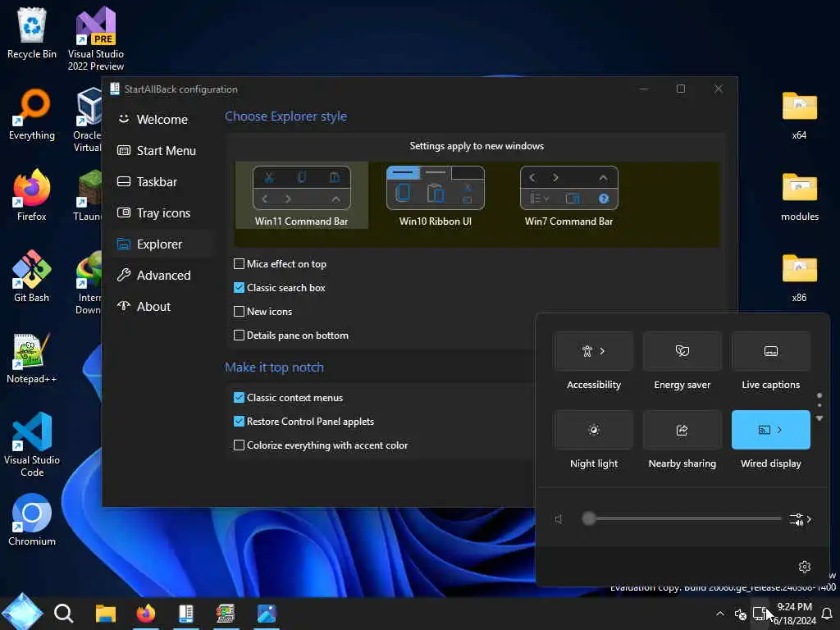Open Recycle Bin desktop icon
Viewport: 840px width, 630px height.
[x=32, y=33]
